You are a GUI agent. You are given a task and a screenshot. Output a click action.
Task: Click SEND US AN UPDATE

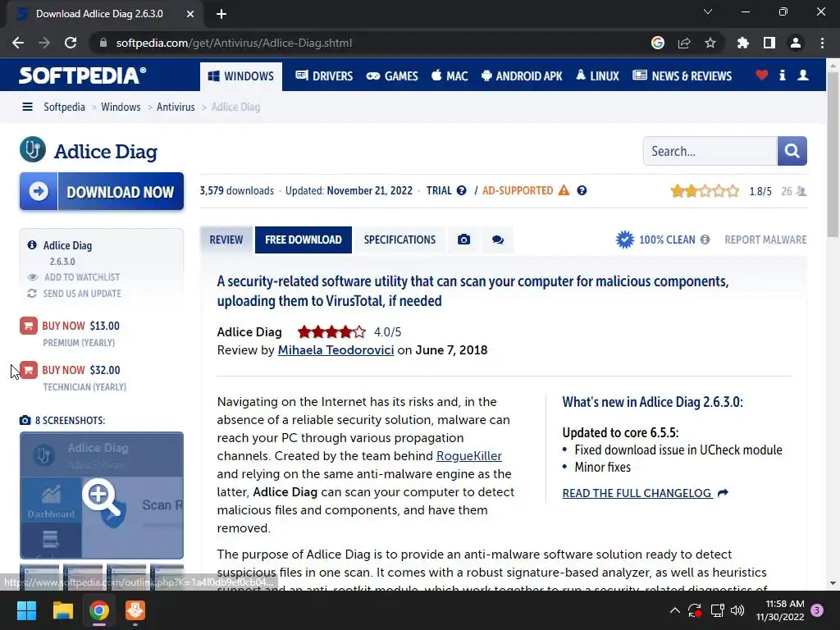click(x=83, y=294)
